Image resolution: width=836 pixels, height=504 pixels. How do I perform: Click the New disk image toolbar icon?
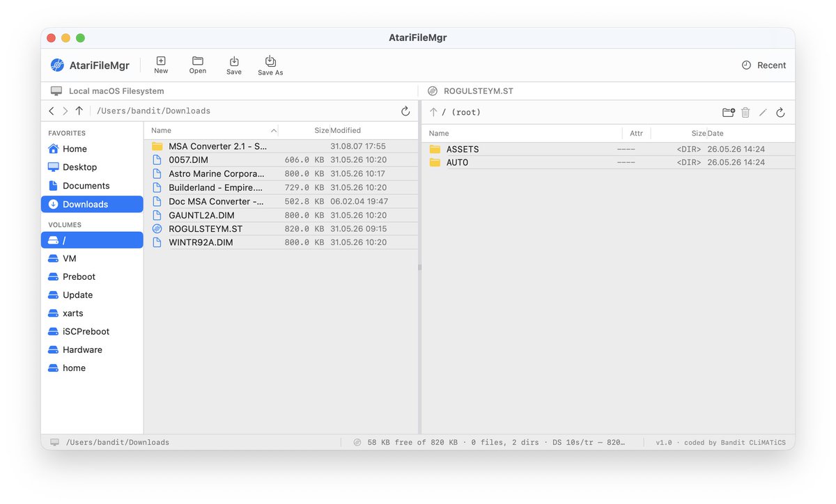click(161, 61)
